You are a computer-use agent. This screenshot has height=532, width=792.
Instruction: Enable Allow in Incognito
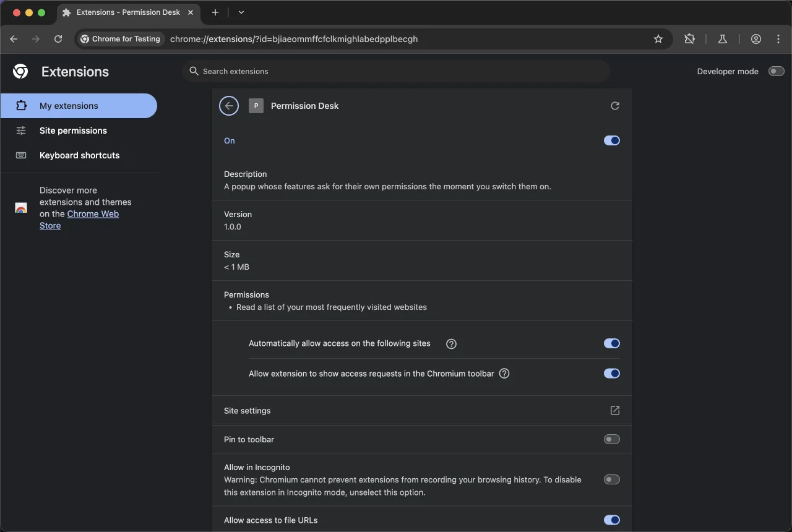pos(612,479)
